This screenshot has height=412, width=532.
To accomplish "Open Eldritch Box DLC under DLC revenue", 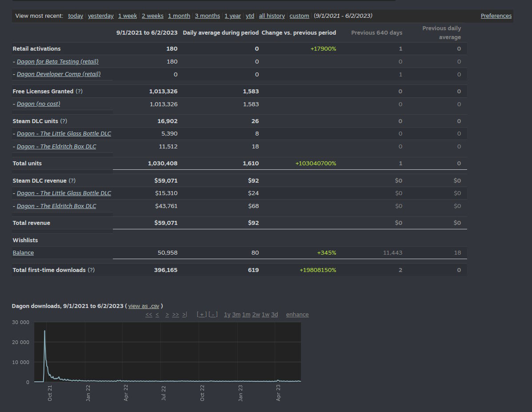I will coord(56,206).
